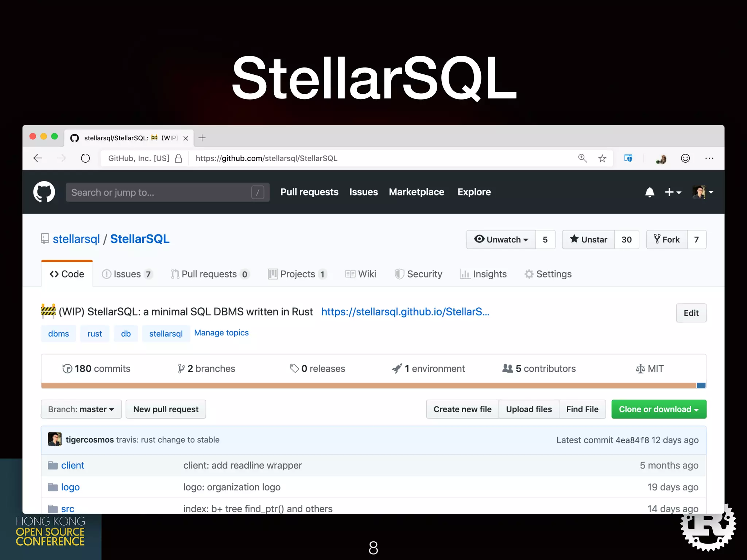Viewport: 747px width, 560px height.
Task: Close the stellarsql/StellarSQL browser tab
Action: click(x=186, y=138)
